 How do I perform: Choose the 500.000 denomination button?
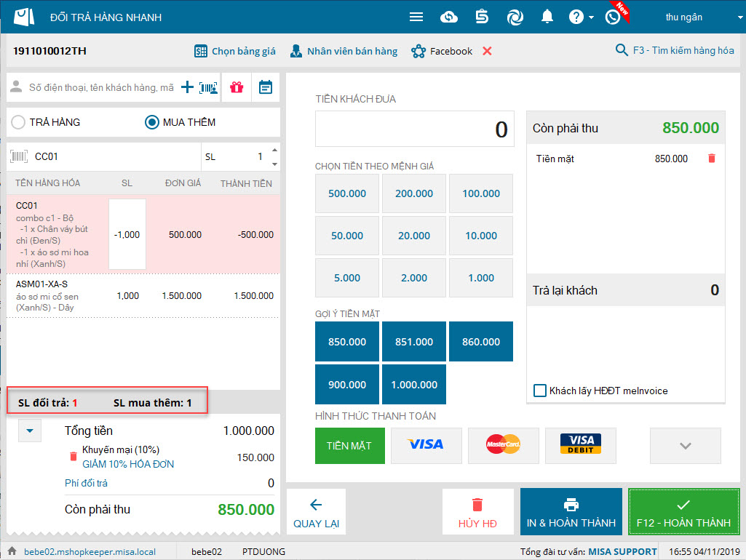[347, 193]
